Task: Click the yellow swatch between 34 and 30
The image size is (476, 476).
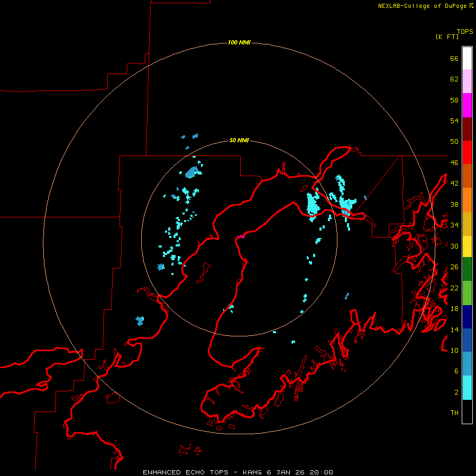Action: tap(467, 246)
